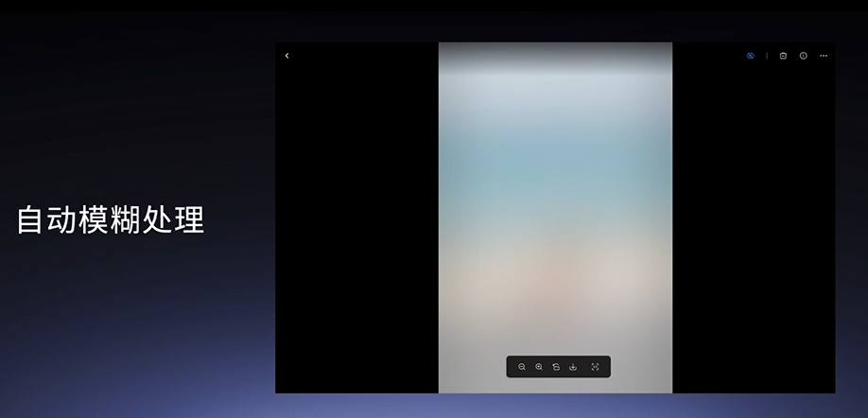Image resolution: width=868 pixels, height=418 pixels.
Task: Open the three-dots more options menu
Action: click(824, 56)
